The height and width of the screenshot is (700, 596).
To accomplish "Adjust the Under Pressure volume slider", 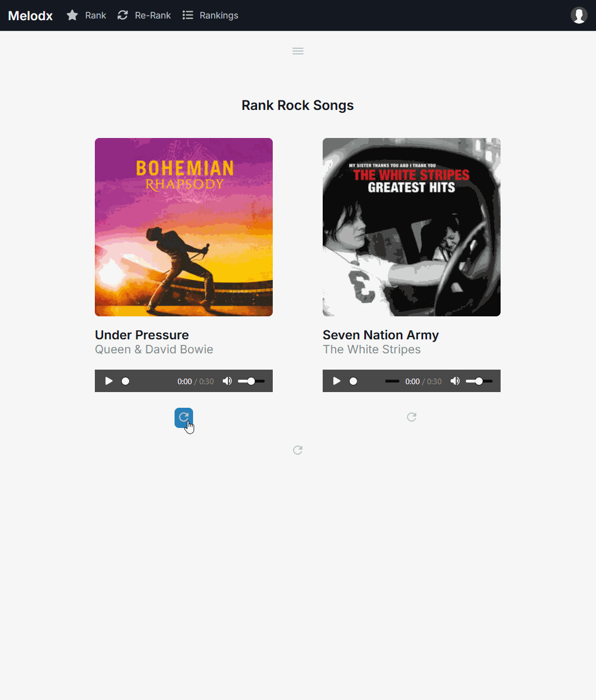I will pyautogui.click(x=251, y=381).
